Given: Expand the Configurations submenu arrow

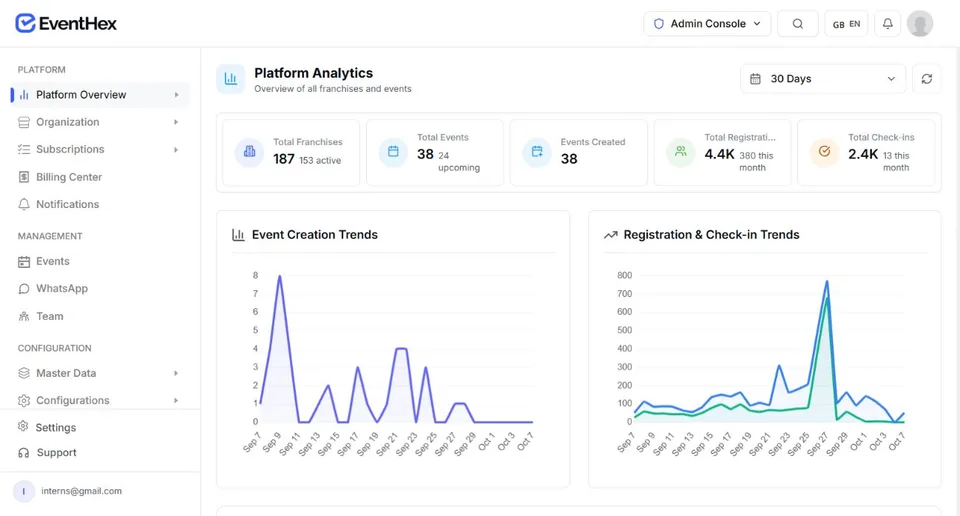Looking at the screenshot, I should point(176,400).
